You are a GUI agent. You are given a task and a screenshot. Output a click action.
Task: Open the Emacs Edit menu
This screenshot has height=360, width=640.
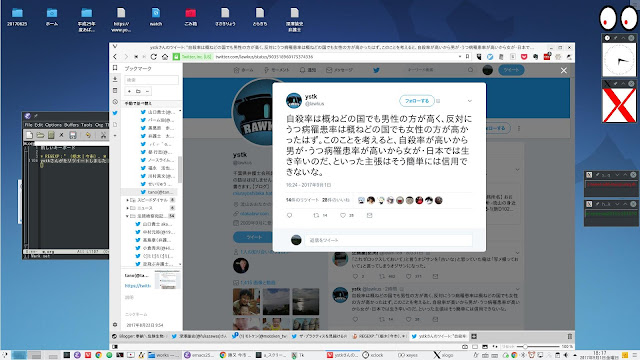tap(38, 125)
